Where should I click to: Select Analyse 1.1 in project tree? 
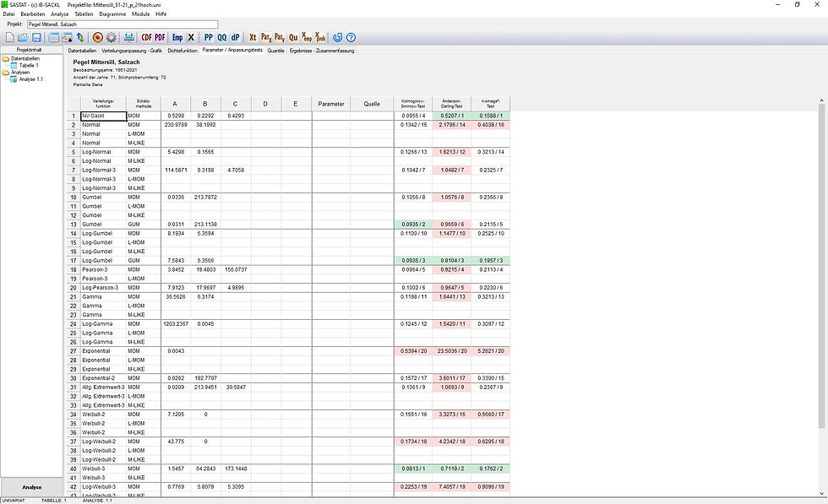coord(31,79)
